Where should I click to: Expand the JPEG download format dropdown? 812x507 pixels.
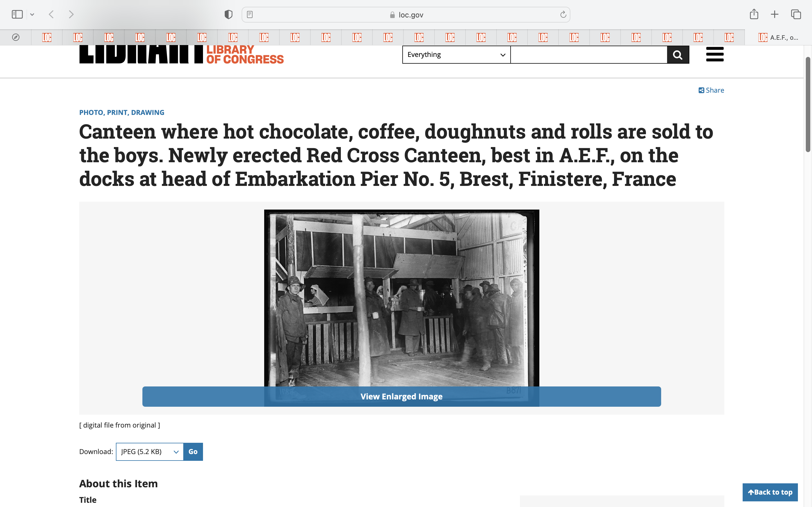150,451
